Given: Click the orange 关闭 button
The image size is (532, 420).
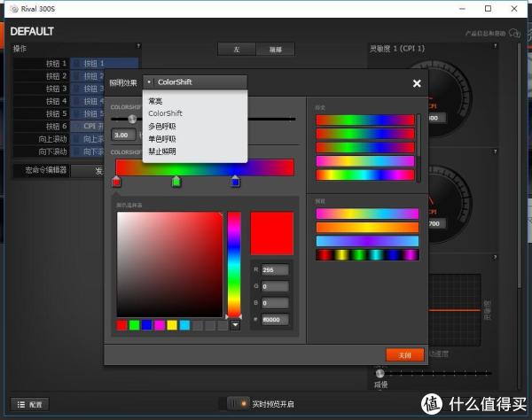Looking at the screenshot, I should tap(405, 355).
